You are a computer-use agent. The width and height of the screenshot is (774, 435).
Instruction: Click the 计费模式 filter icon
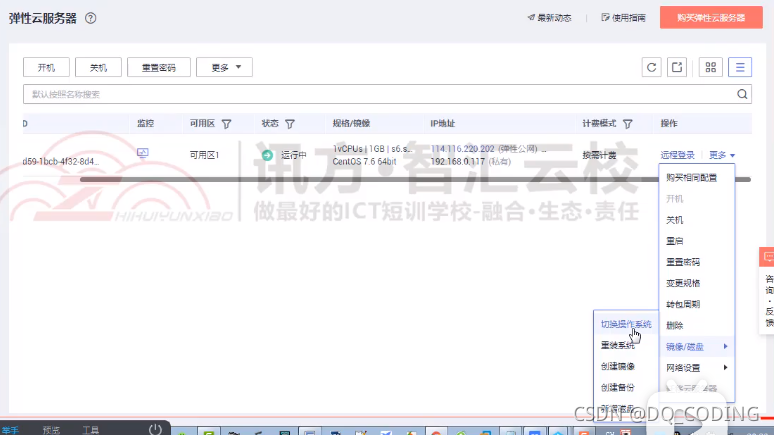click(627, 124)
